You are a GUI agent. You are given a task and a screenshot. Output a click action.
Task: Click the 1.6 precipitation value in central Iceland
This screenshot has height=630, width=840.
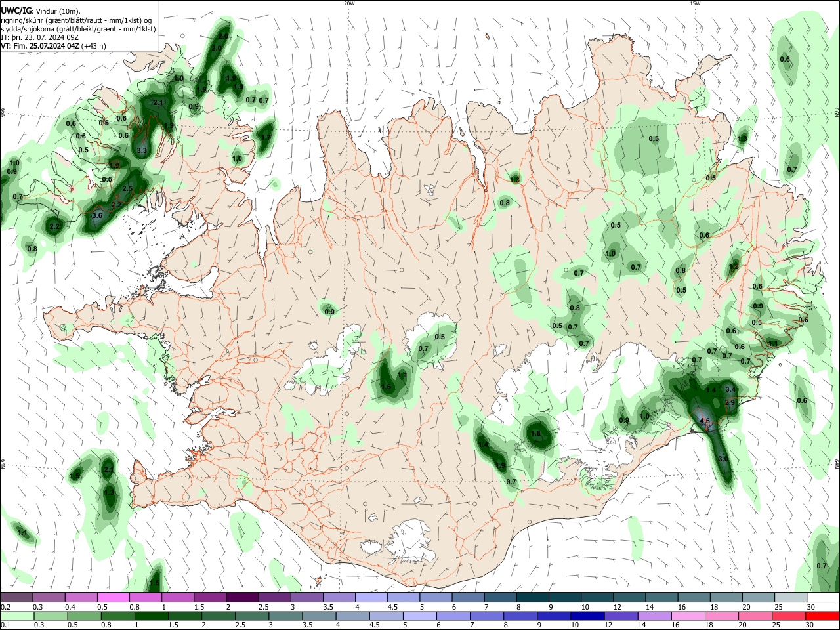pyautogui.click(x=386, y=387)
